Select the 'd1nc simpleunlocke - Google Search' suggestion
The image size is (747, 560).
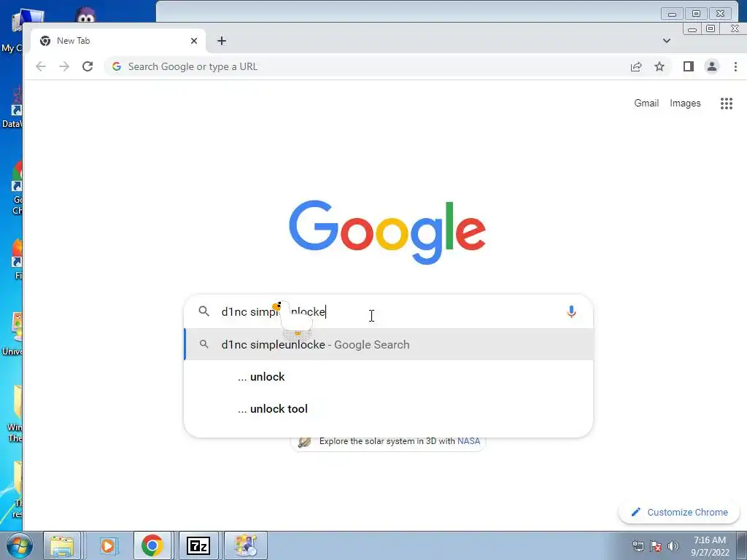point(388,344)
